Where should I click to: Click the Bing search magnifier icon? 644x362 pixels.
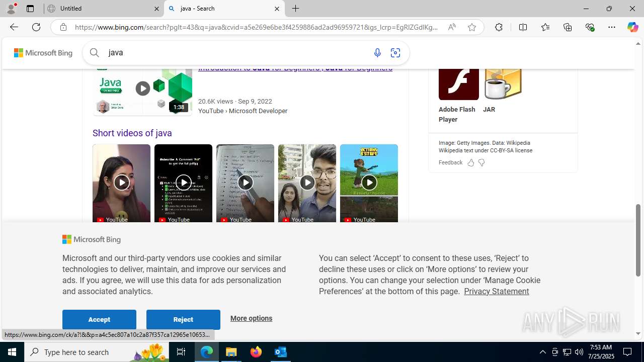tap(94, 53)
